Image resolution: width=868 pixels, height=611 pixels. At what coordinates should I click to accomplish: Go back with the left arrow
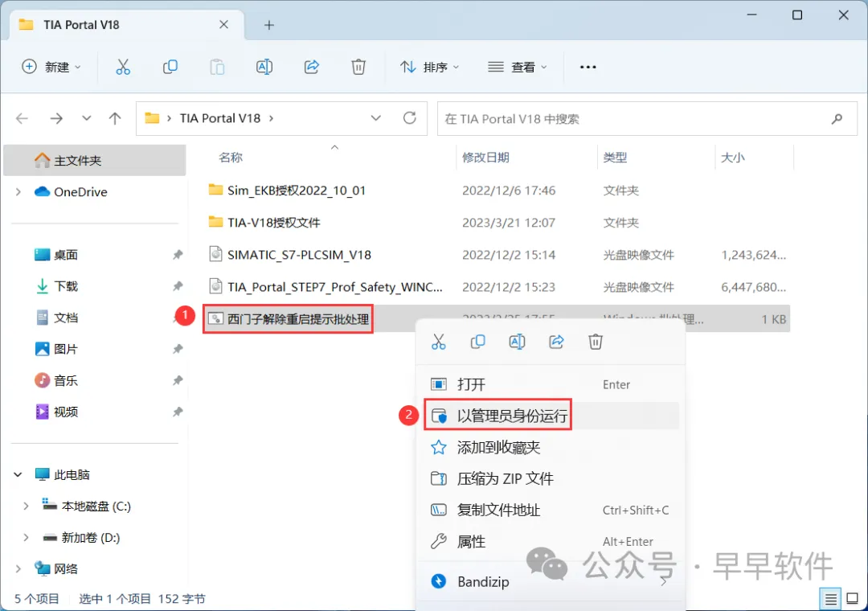pos(23,118)
